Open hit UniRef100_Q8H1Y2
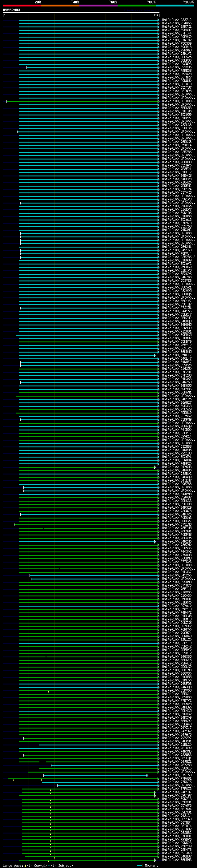 click(177, 54)
